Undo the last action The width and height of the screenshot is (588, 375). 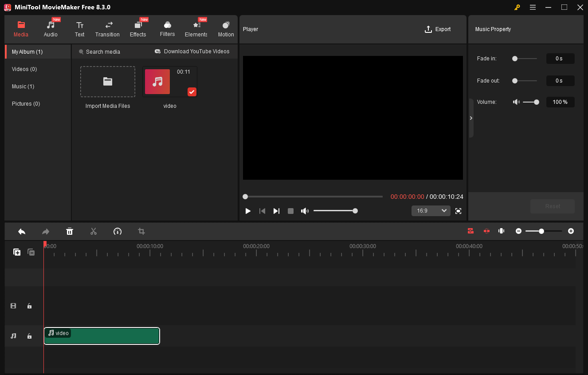[x=22, y=231]
